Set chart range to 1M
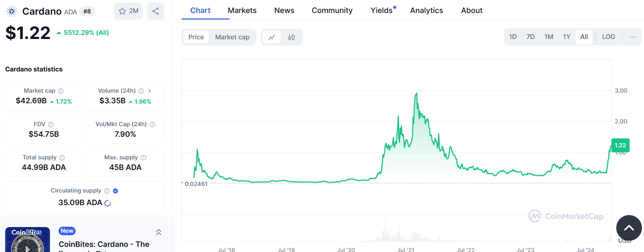This screenshot has height=252, width=644. coord(549,37)
